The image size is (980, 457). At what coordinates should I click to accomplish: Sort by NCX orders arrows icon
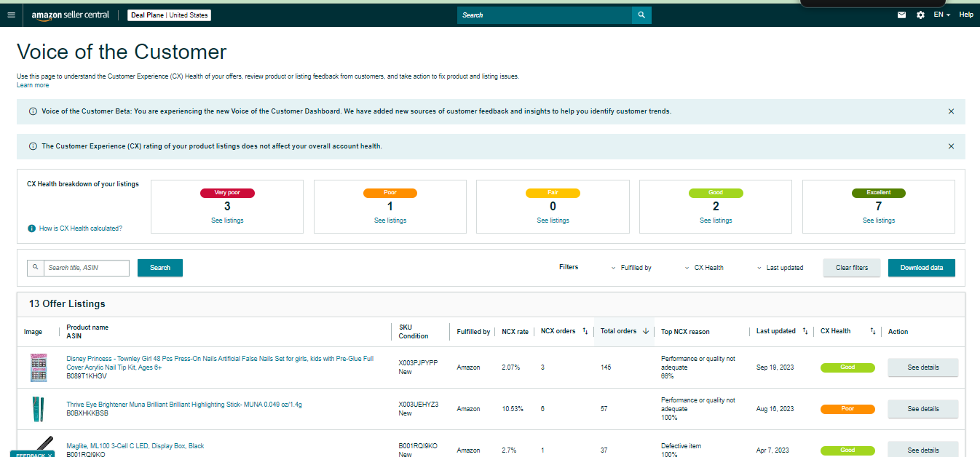[585, 331]
